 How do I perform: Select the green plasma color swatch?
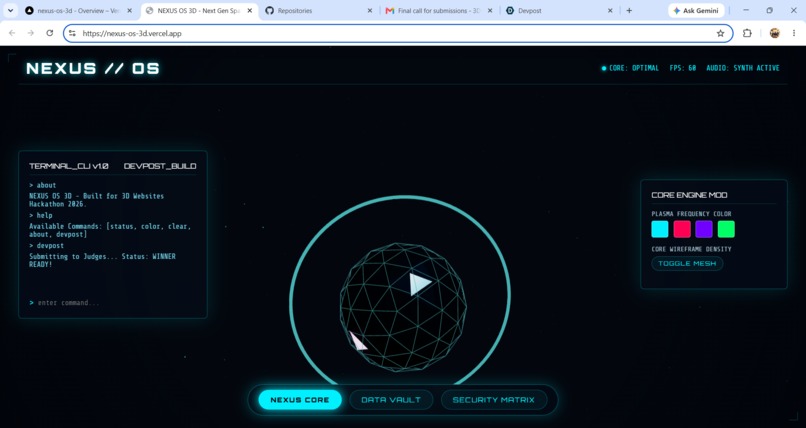[x=726, y=229]
